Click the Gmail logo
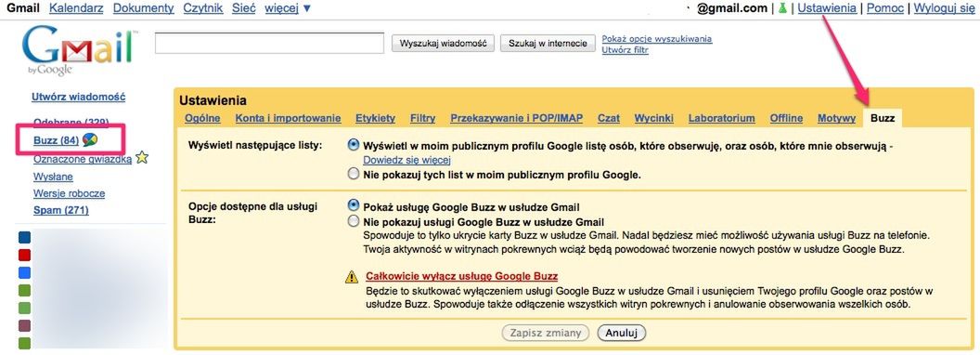Image resolution: width=980 pixels, height=355 pixels. 80,51
